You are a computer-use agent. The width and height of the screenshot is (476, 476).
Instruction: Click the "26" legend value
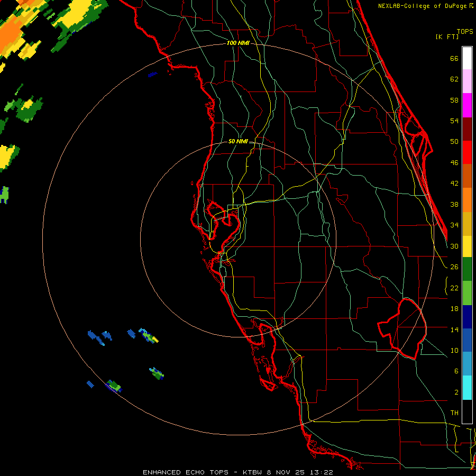click(454, 267)
